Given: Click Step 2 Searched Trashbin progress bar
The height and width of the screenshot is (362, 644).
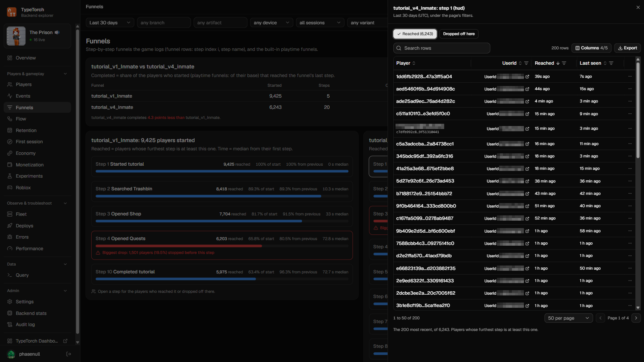Looking at the screenshot, I should click(x=222, y=196).
